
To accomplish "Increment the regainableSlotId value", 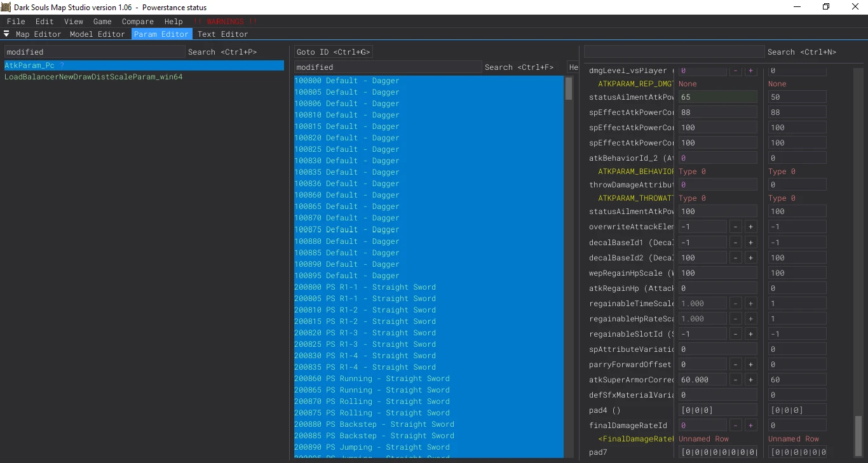I will point(750,334).
